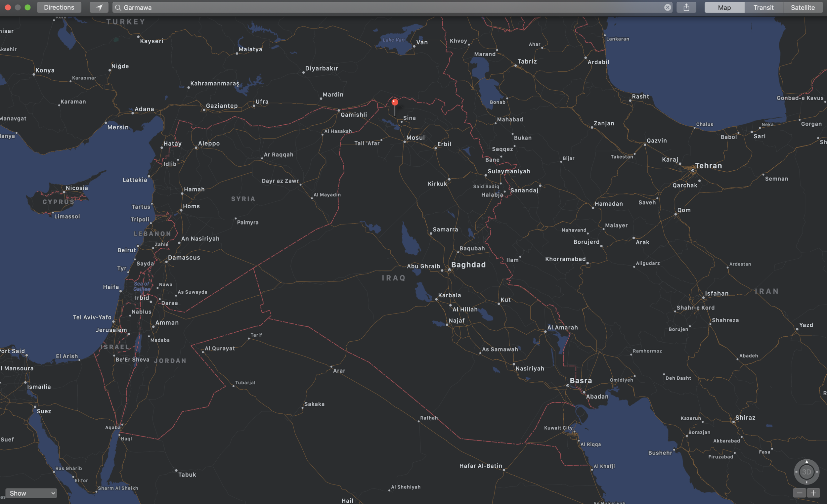Switch to Transit view

(x=763, y=7)
